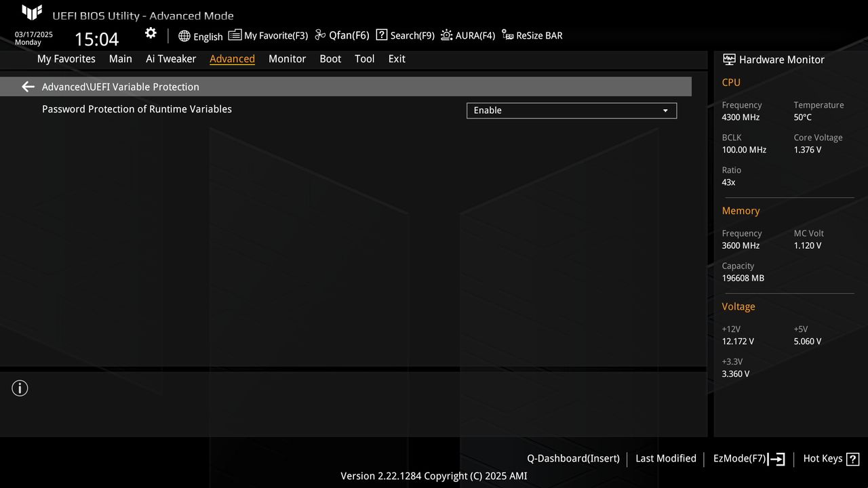868x488 pixels.
Task: Click Core Voltage value 1.376 V
Action: click(x=808, y=150)
